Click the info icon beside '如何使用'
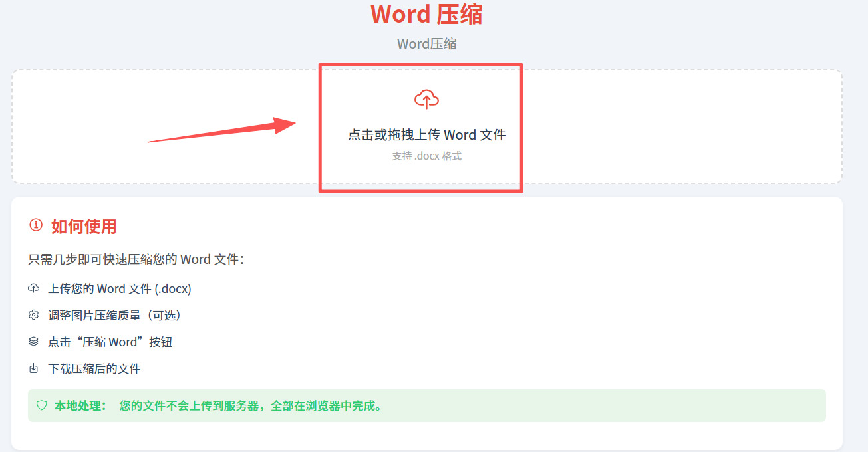The image size is (868, 452). (36, 225)
